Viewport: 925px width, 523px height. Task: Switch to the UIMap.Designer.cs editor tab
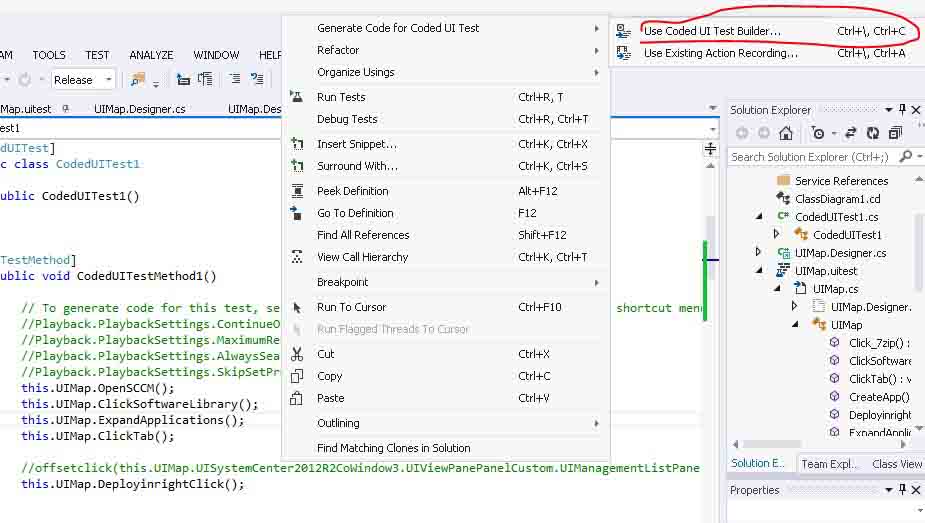coord(139,109)
